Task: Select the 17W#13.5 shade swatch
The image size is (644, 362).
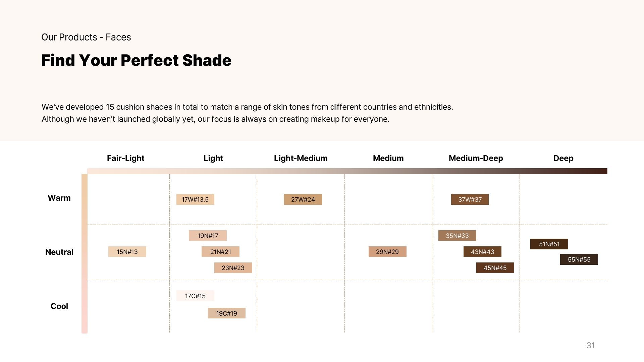Action: (x=195, y=199)
